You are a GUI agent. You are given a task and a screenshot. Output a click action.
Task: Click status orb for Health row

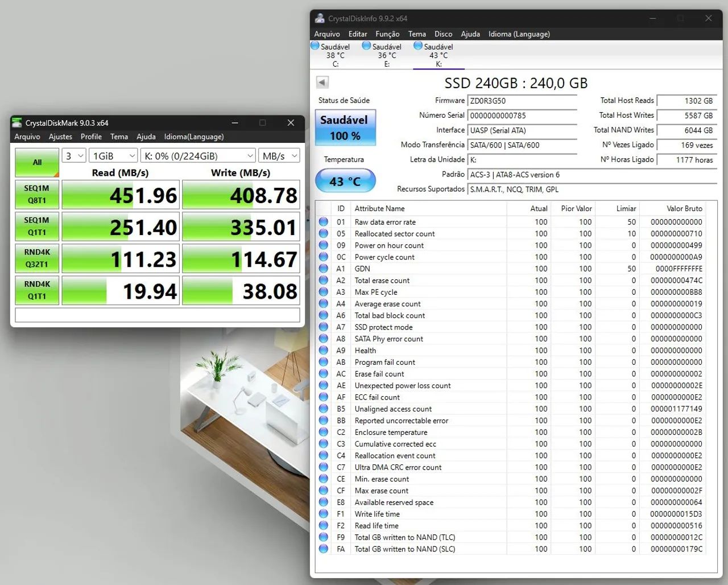(x=324, y=350)
